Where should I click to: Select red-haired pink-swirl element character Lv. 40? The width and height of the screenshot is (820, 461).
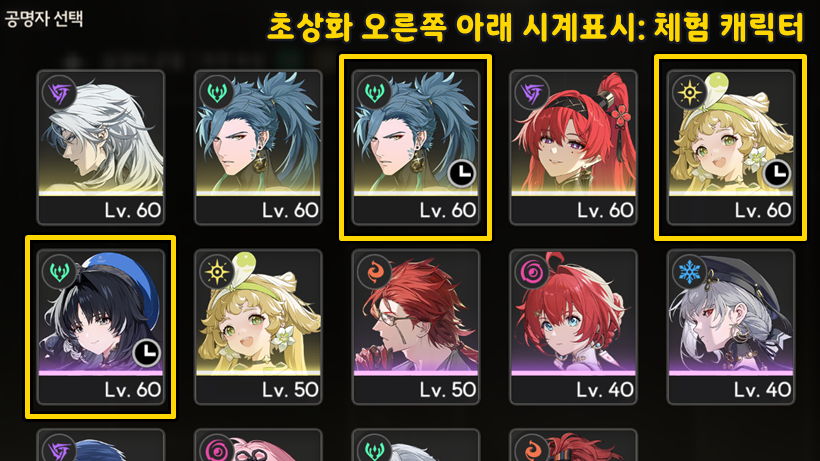[x=573, y=327]
